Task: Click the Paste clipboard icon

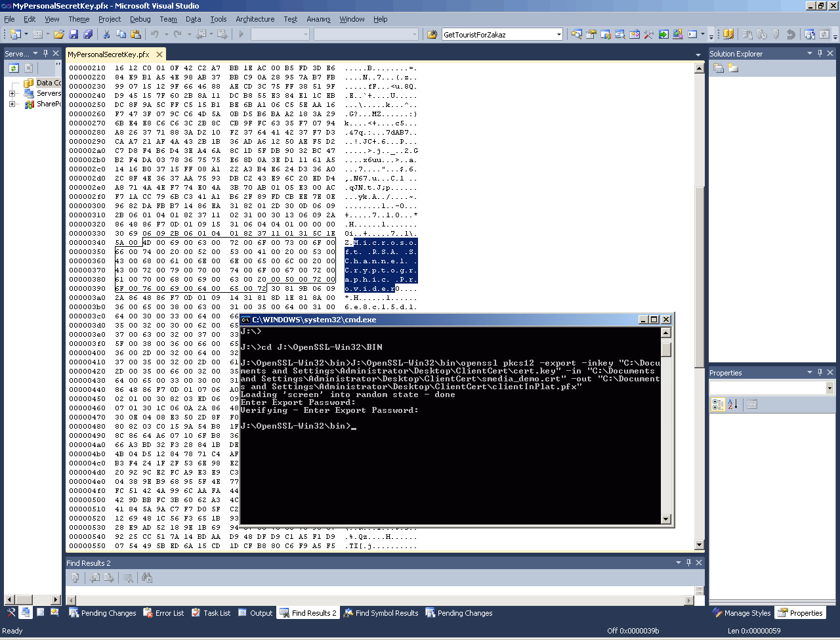Action: pos(136,34)
